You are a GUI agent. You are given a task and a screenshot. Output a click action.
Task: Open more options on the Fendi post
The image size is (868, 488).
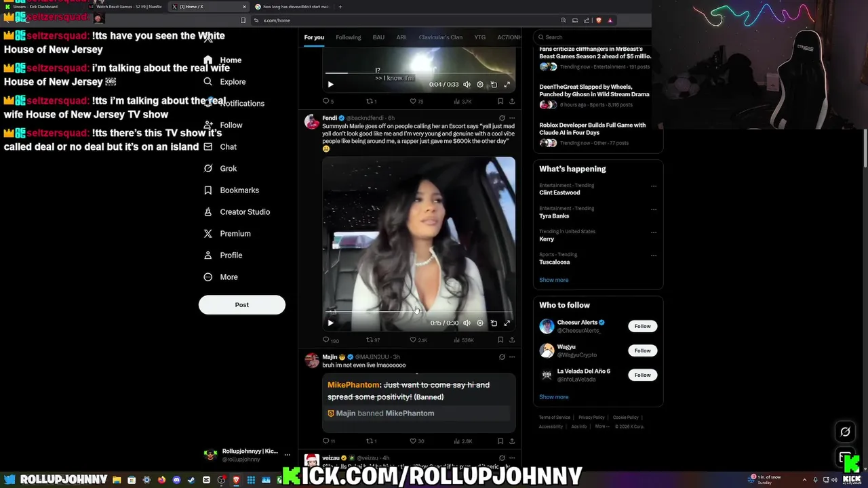[x=512, y=118]
